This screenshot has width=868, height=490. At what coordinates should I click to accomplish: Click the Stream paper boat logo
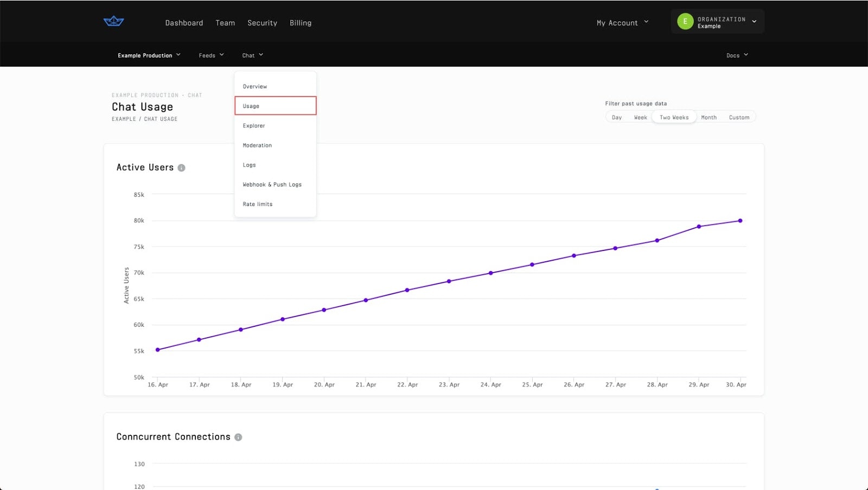pyautogui.click(x=113, y=21)
